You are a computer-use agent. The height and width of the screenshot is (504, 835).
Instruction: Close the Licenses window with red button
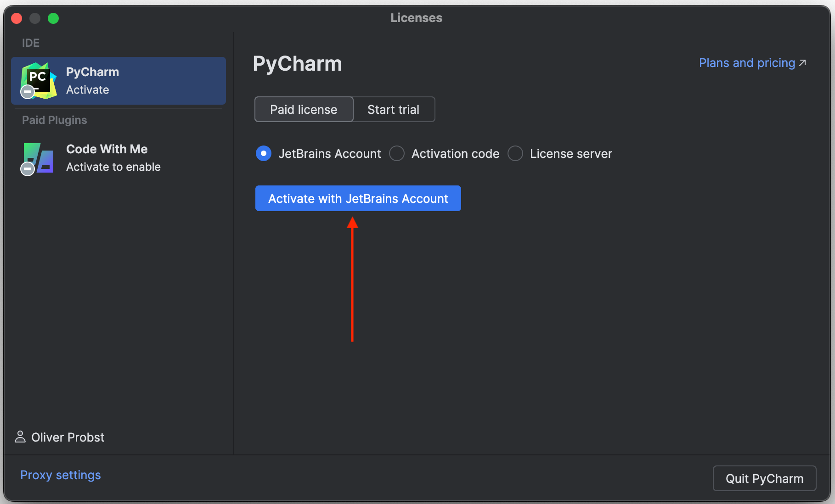[x=17, y=18]
